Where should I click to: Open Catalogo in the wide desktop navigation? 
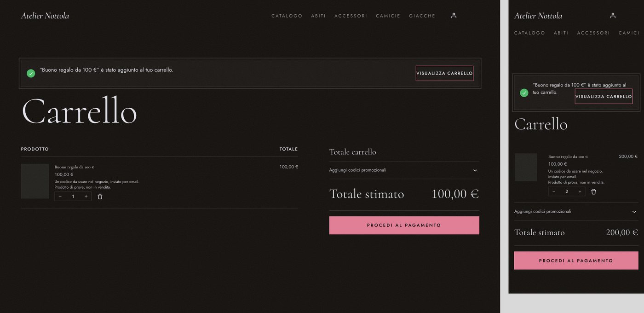(287, 16)
